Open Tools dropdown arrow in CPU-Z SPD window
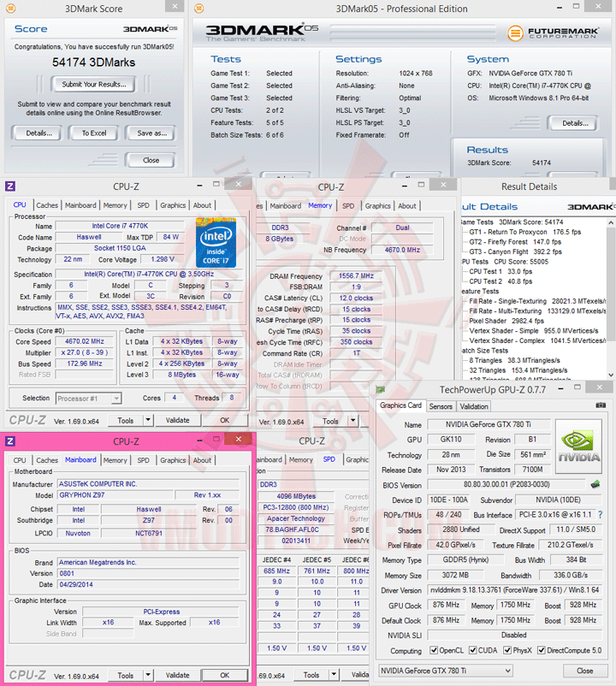 click(334, 675)
